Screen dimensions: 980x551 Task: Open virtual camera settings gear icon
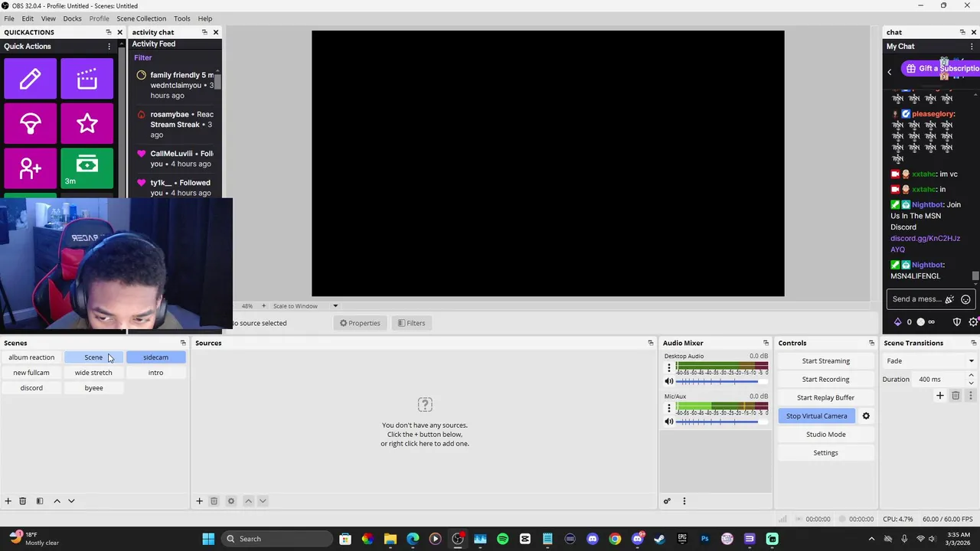point(866,416)
